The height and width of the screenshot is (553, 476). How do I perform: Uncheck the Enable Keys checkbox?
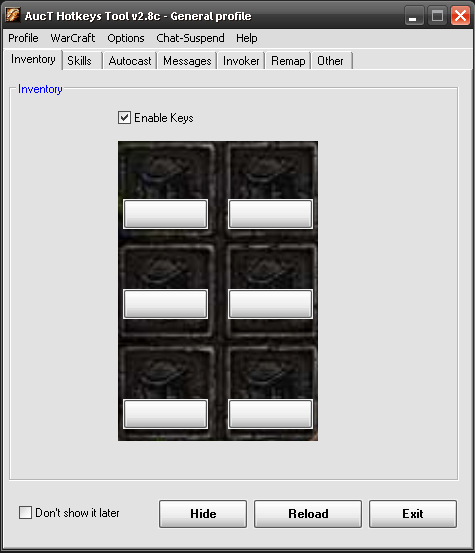124,117
